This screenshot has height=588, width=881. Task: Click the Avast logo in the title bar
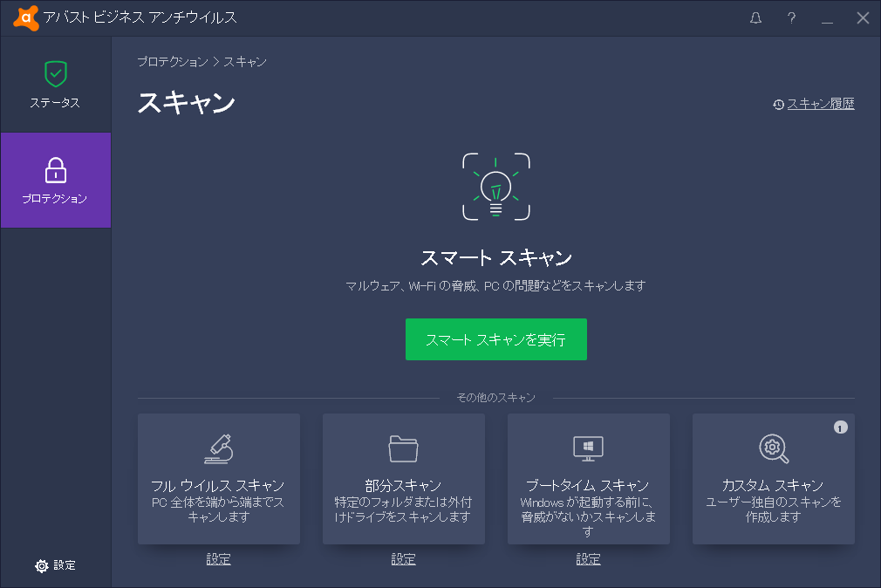[x=26, y=18]
